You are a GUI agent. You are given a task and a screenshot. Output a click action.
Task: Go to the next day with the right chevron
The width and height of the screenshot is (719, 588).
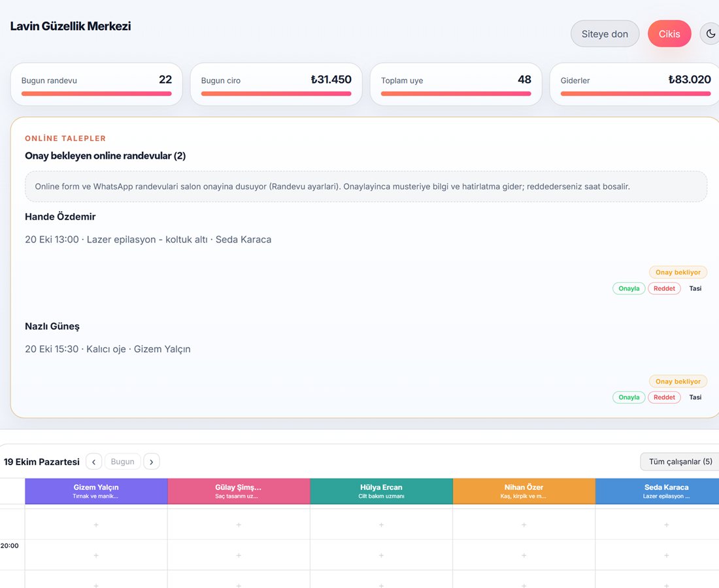(x=152, y=461)
